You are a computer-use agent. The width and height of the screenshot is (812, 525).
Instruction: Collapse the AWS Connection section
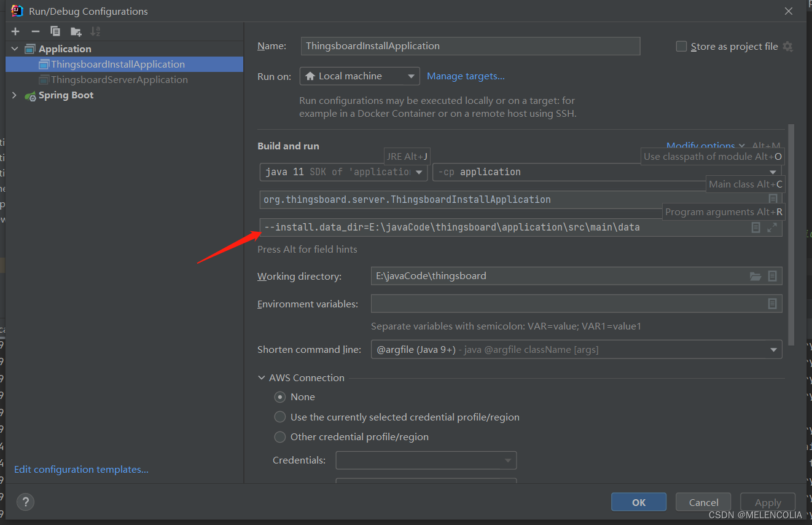point(262,378)
